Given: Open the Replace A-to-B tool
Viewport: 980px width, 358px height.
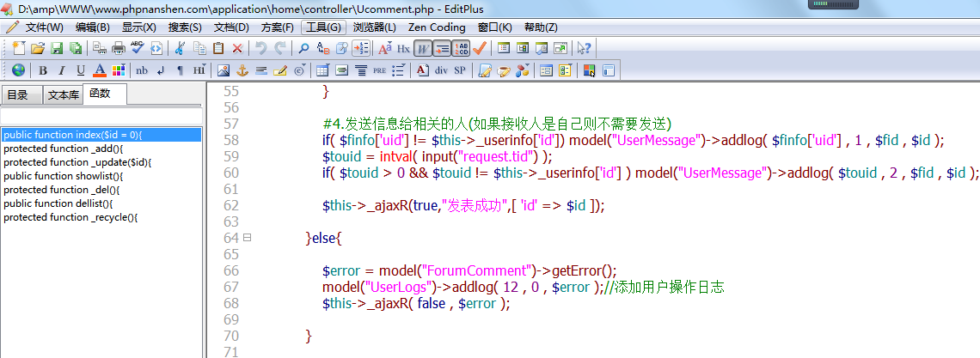Looking at the screenshot, I should 323,48.
